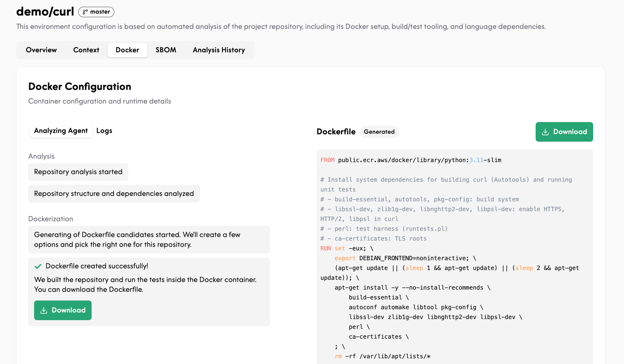Click the green checkmark next to Dockerfile created
This screenshot has height=364, width=624.
[x=38, y=266]
